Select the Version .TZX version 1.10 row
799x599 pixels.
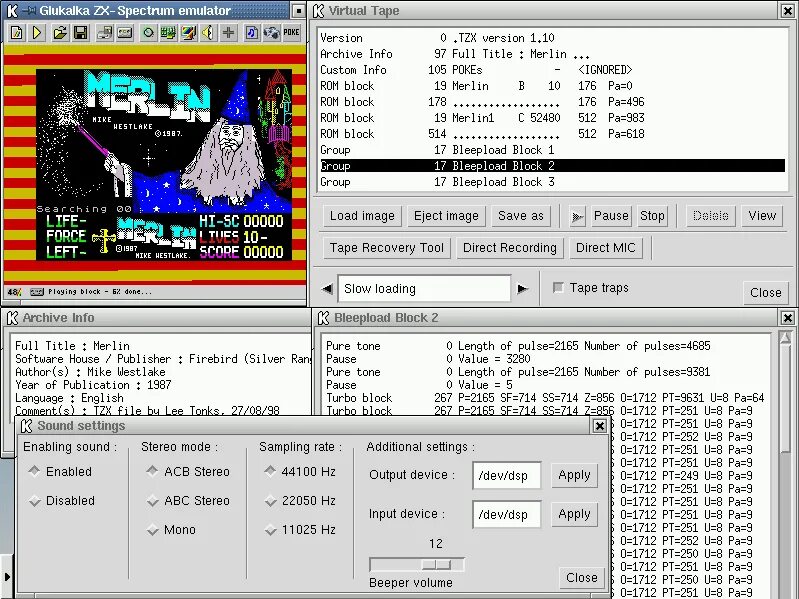pyautogui.click(x=552, y=38)
